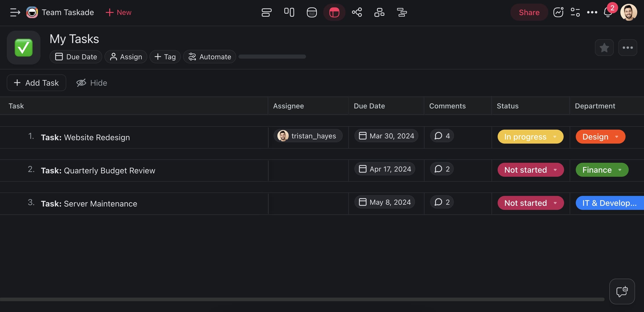This screenshot has height=312, width=644.
Task: Click the project progress bar
Action: point(272,57)
